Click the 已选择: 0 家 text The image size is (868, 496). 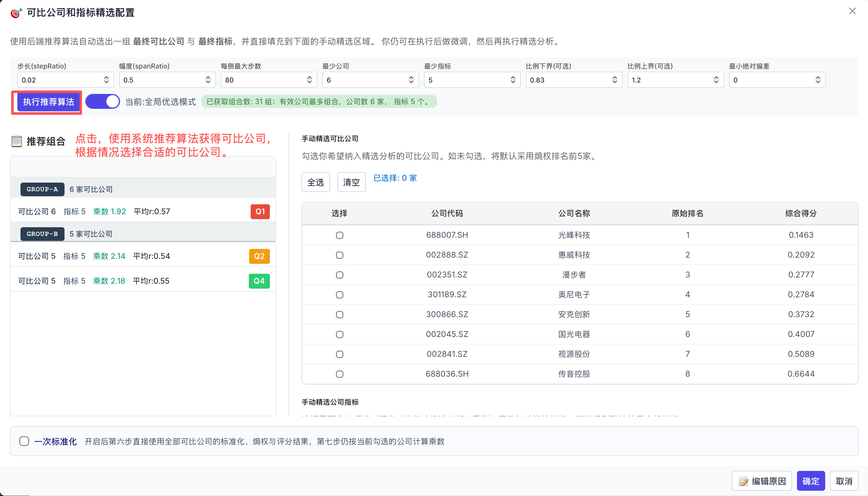click(395, 178)
